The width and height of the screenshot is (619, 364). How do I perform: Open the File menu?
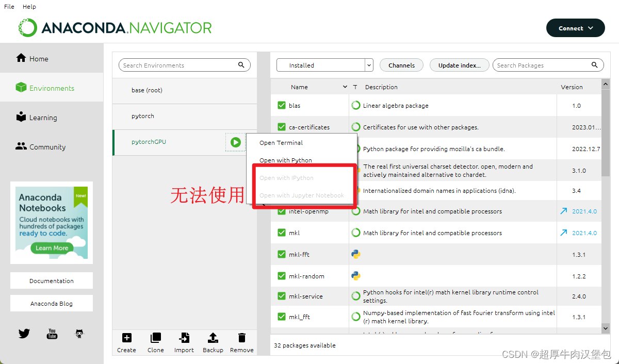(x=9, y=7)
